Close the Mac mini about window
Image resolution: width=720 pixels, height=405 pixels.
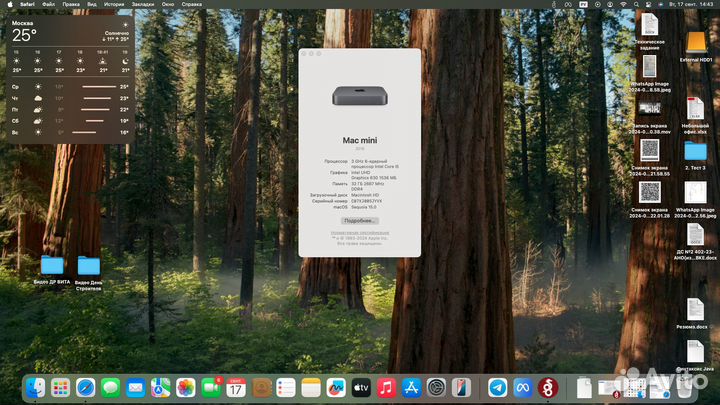[304, 54]
